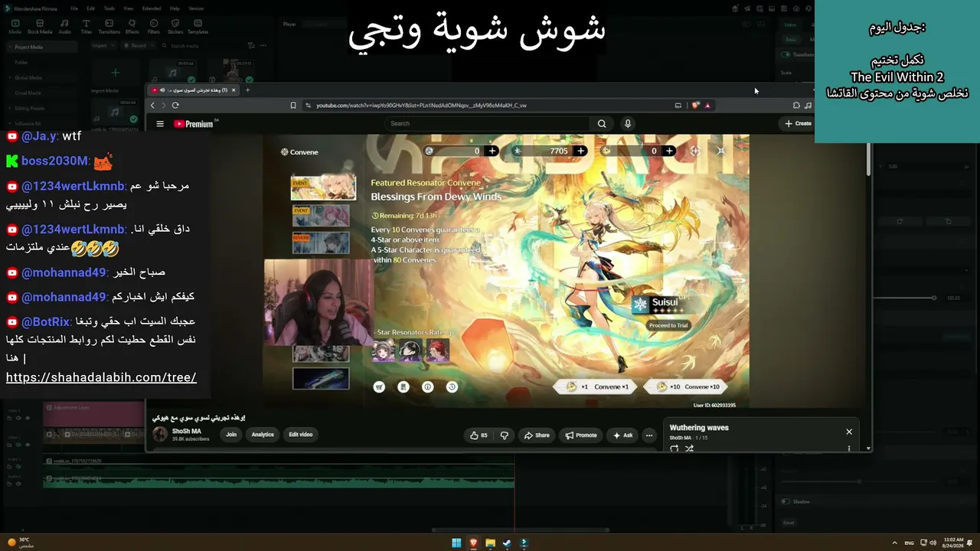
Task: Open the ShoSh MA channel avatar
Action: click(x=160, y=435)
